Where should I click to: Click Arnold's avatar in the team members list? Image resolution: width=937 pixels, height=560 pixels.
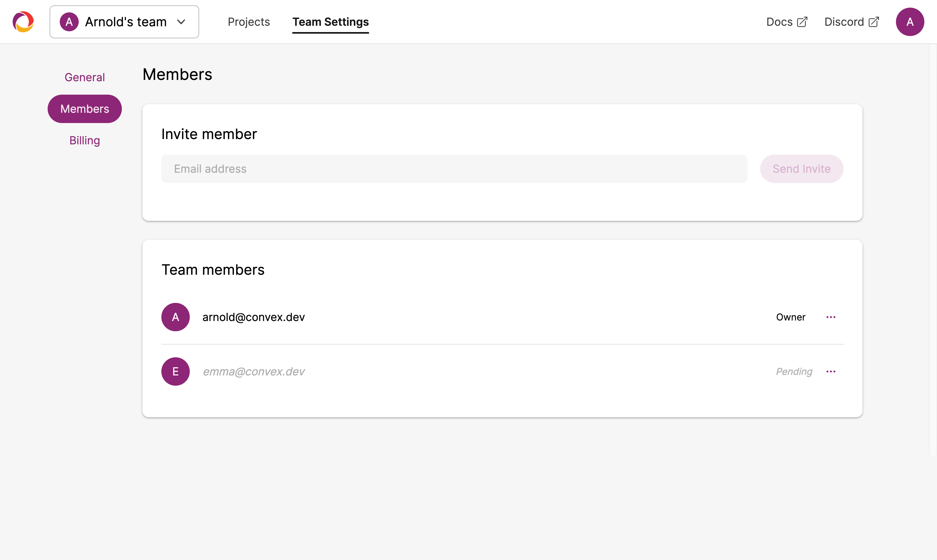pyautogui.click(x=175, y=317)
